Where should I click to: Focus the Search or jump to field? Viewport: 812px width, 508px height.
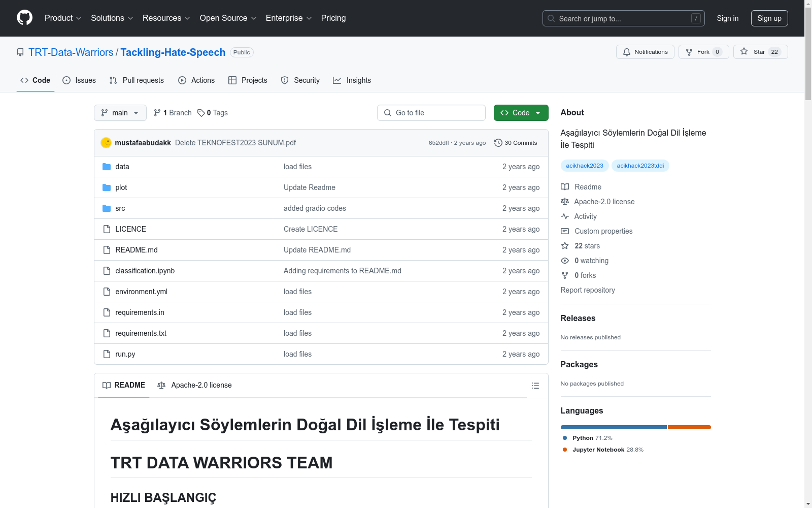(x=624, y=18)
